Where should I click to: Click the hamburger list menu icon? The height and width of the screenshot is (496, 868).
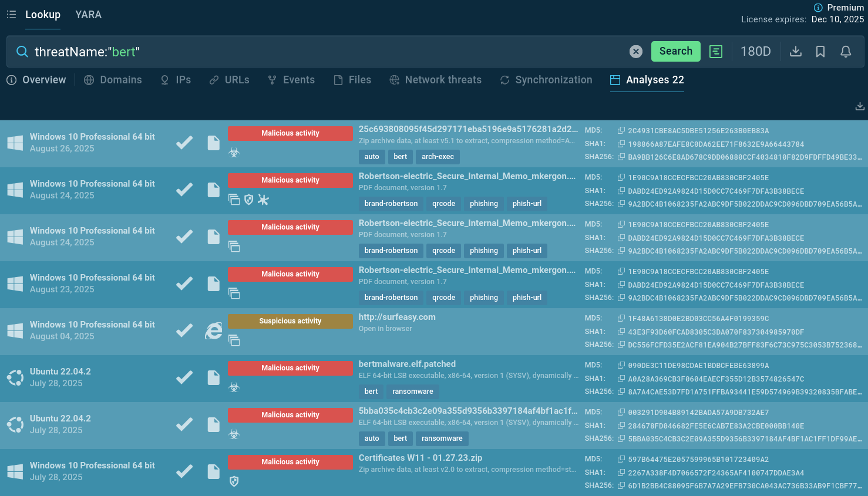point(11,14)
